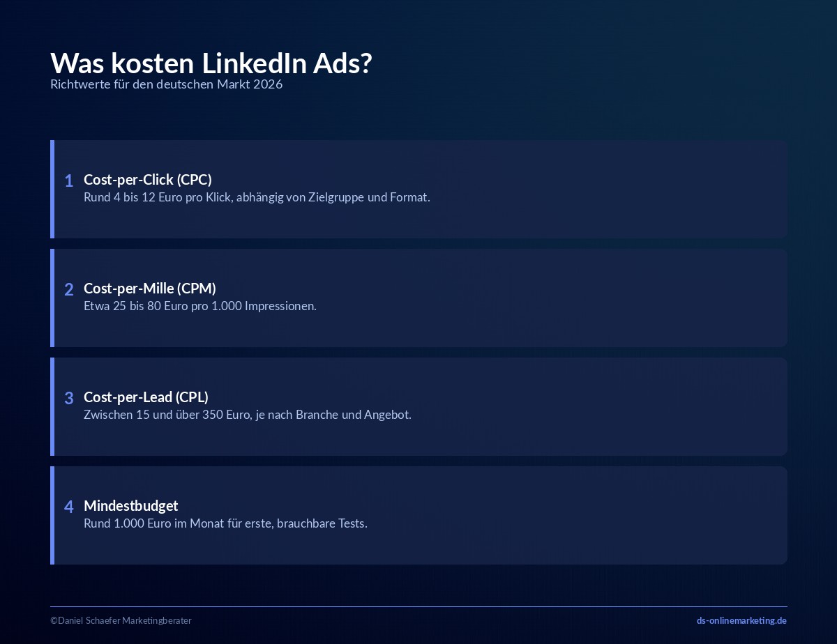This screenshot has width=837, height=644.
Task: Click number 2 beside Cost-per-Mille
Action: [69, 290]
